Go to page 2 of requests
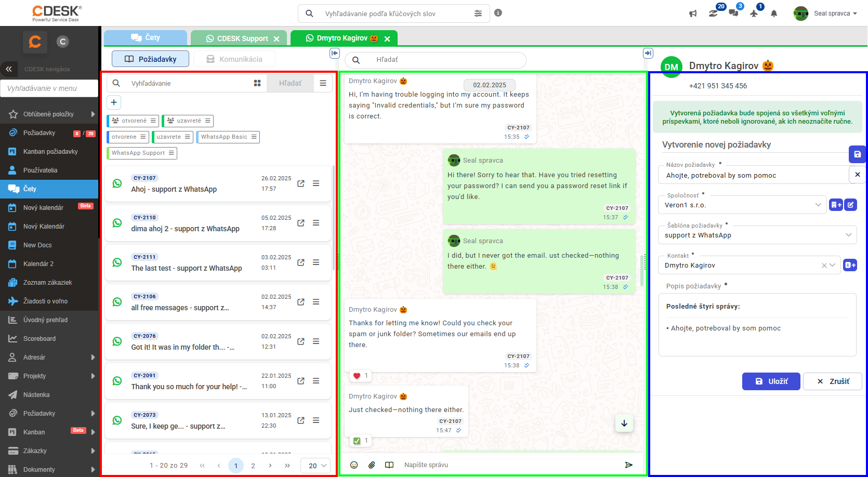 (x=253, y=466)
